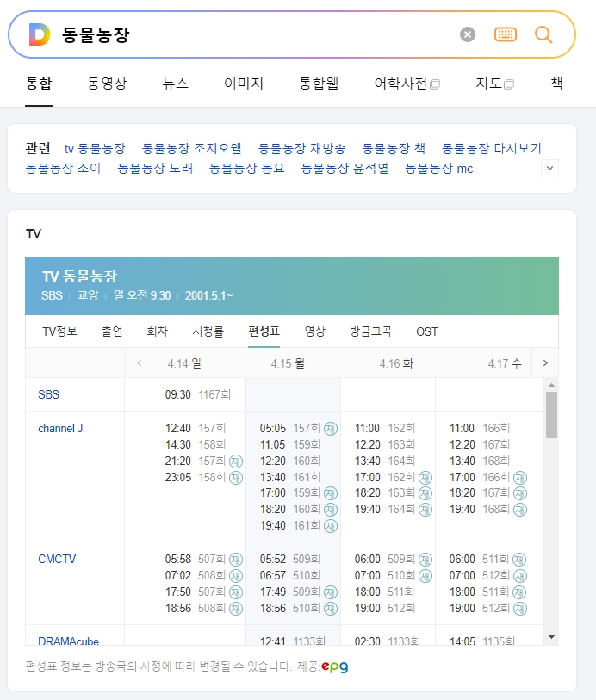
Task: Click 재 rerun icon beside 18:20 167회
Action: 520,493
